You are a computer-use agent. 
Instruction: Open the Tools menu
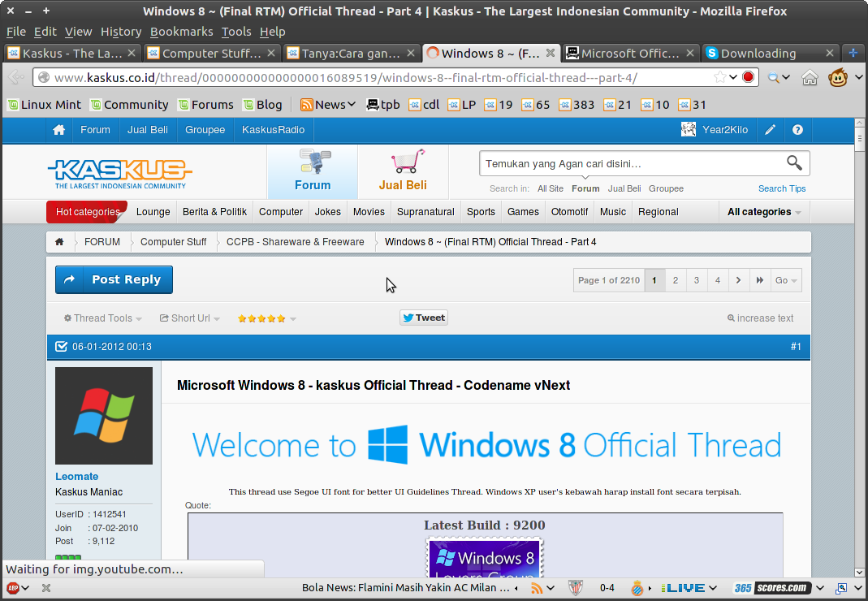pos(236,32)
